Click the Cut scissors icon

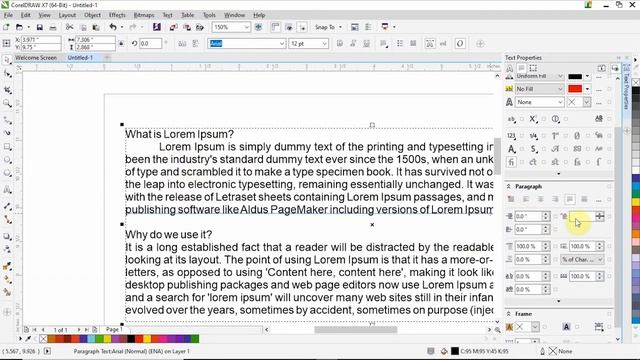[69, 27]
